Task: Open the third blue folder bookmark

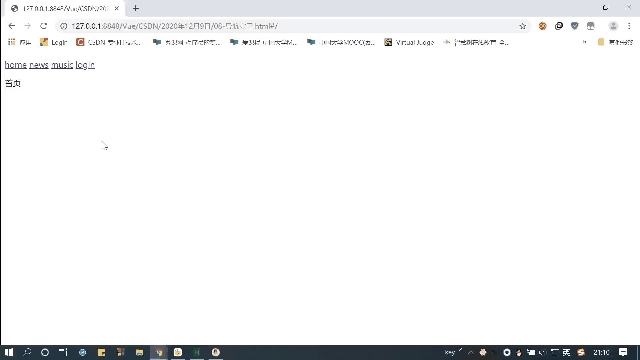Action: click(341, 42)
